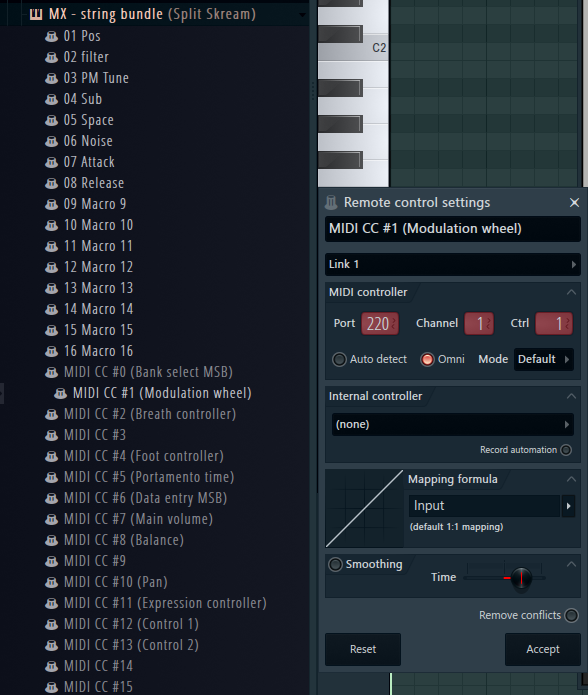The image size is (588, 695).
Task: Click the knob icon beside 09 Macro 9
Action: (x=51, y=204)
